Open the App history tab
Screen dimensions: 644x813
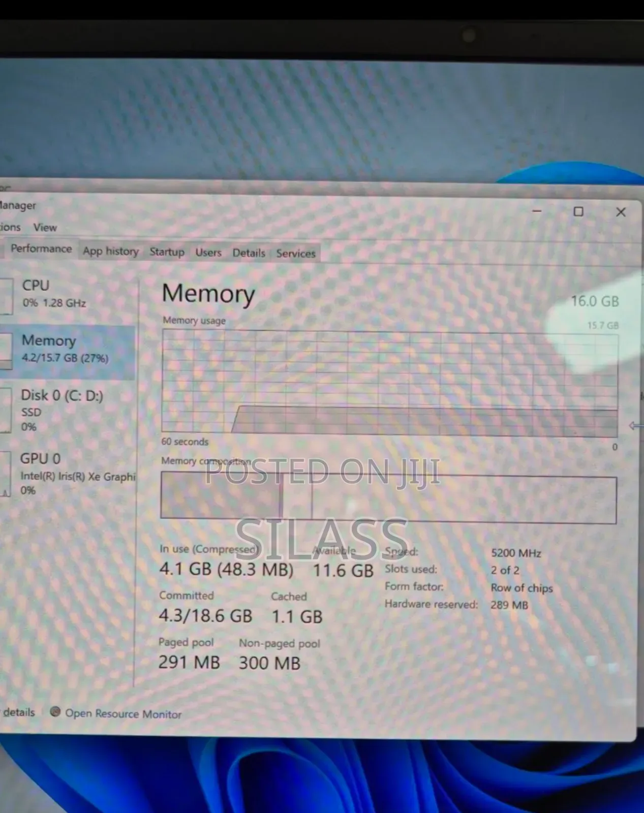click(x=111, y=251)
